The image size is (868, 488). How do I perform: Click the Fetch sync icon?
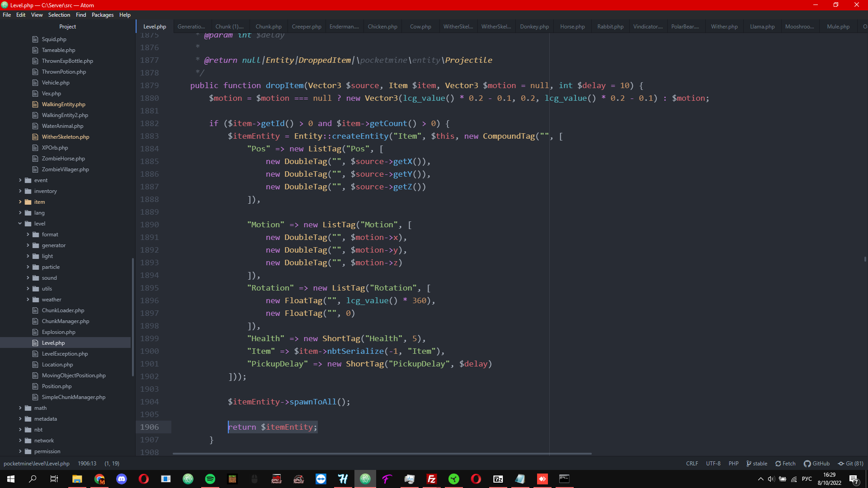[x=778, y=464]
